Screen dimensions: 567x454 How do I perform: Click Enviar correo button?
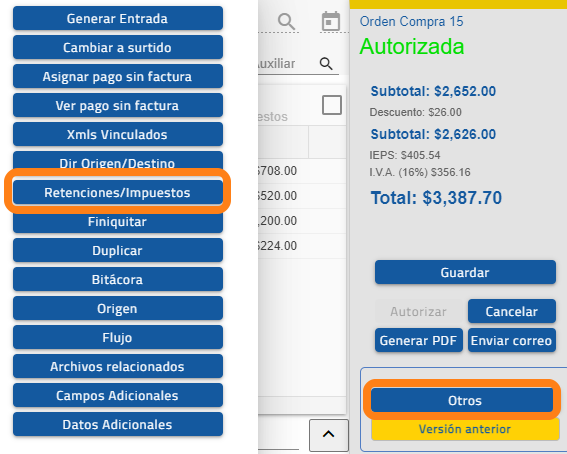click(512, 340)
